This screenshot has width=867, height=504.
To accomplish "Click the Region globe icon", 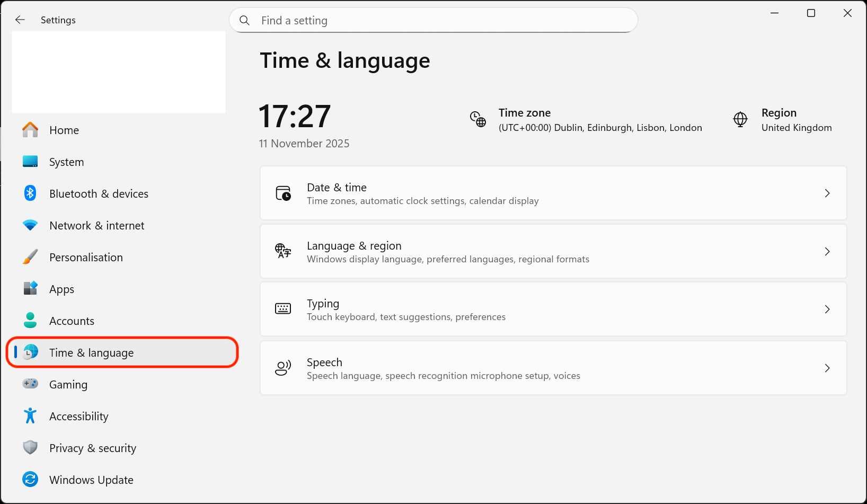I will [x=740, y=120].
